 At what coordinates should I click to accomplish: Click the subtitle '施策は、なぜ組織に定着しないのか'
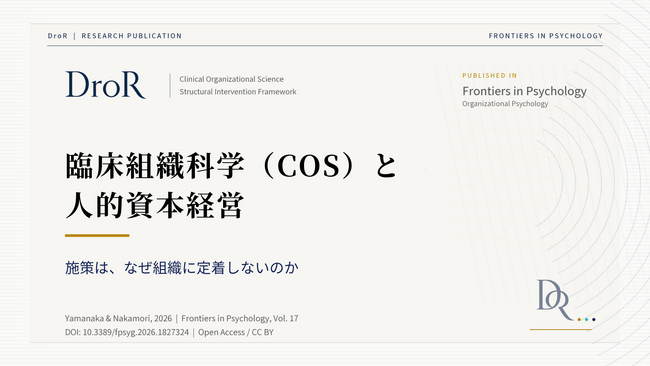click(182, 268)
